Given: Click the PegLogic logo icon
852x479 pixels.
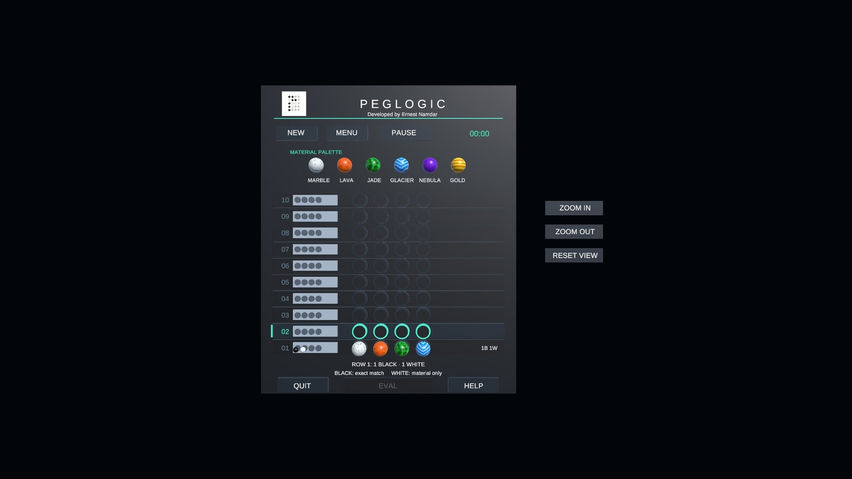Looking at the screenshot, I should coord(294,104).
